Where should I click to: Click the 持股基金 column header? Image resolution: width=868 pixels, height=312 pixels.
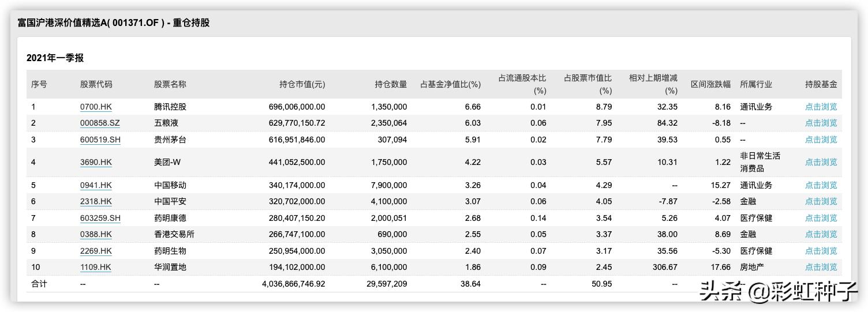(x=821, y=84)
